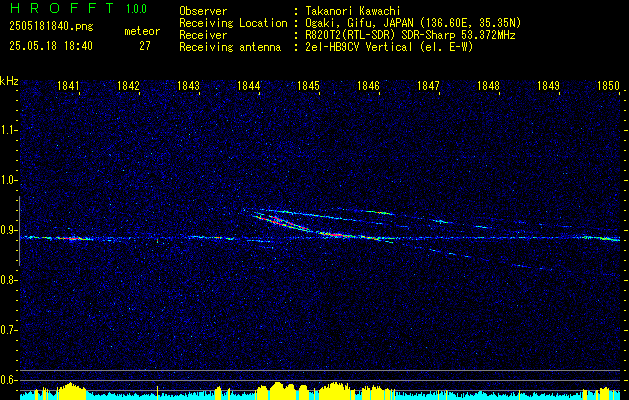The image size is (629, 400).
Task: Click the 1845 time axis marker
Action: [308, 85]
